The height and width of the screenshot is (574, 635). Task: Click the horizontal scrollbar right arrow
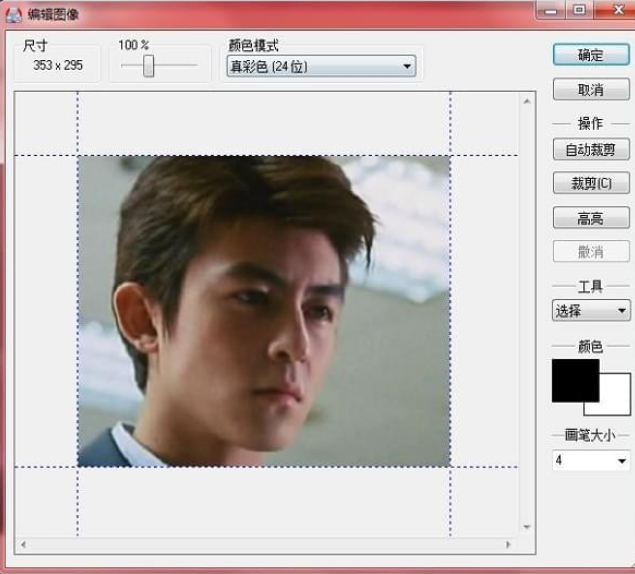coord(508,544)
